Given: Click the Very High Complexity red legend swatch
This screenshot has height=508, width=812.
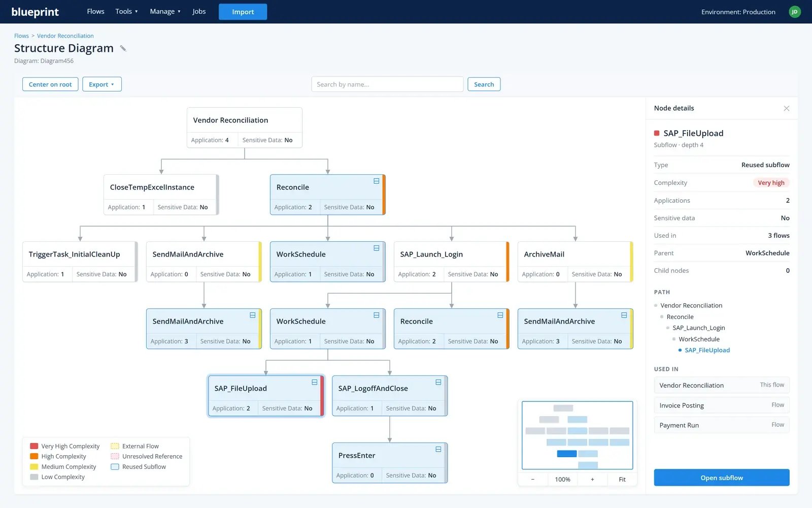Looking at the screenshot, I should 34,446.
